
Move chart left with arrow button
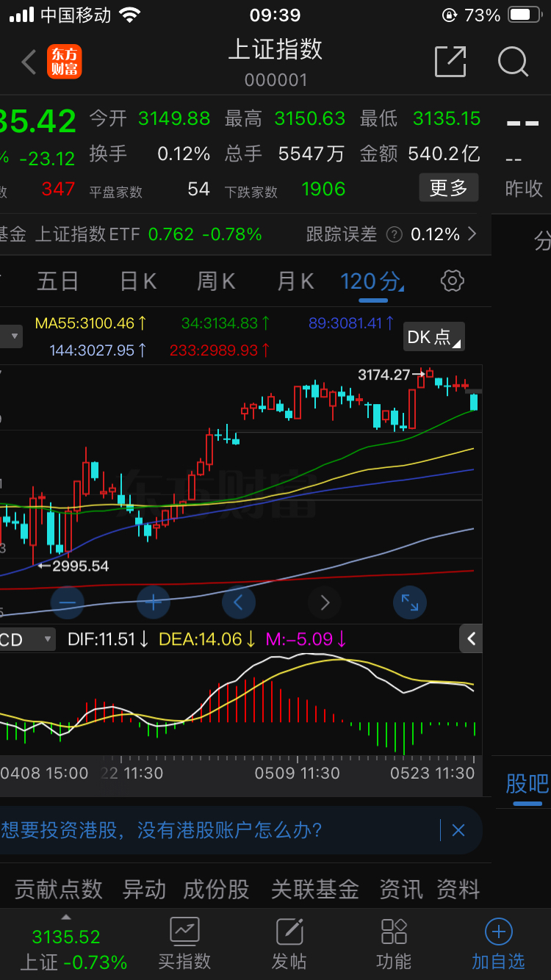tap(239, 603)
